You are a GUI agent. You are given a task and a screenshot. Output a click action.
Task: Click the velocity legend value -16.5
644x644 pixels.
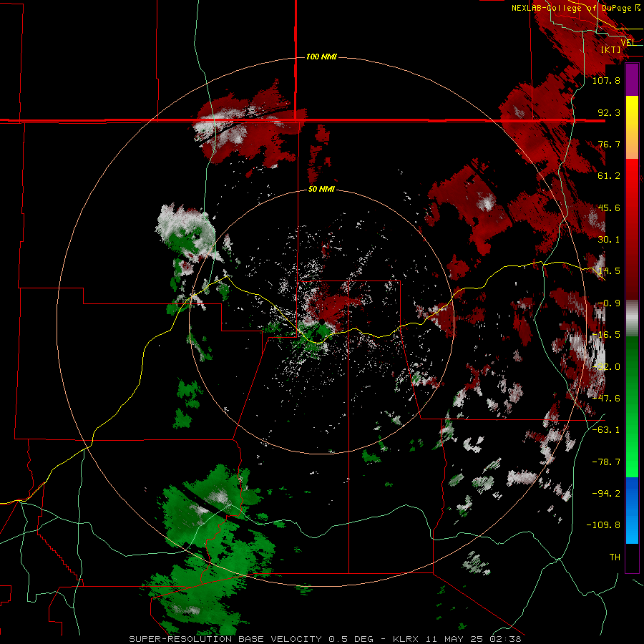pos(606,335)
